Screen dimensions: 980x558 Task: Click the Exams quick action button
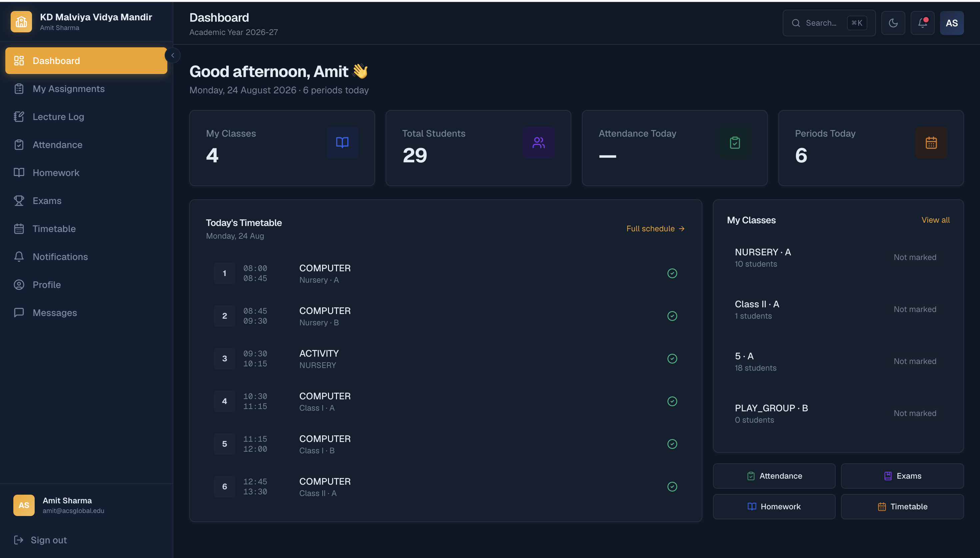902,476
